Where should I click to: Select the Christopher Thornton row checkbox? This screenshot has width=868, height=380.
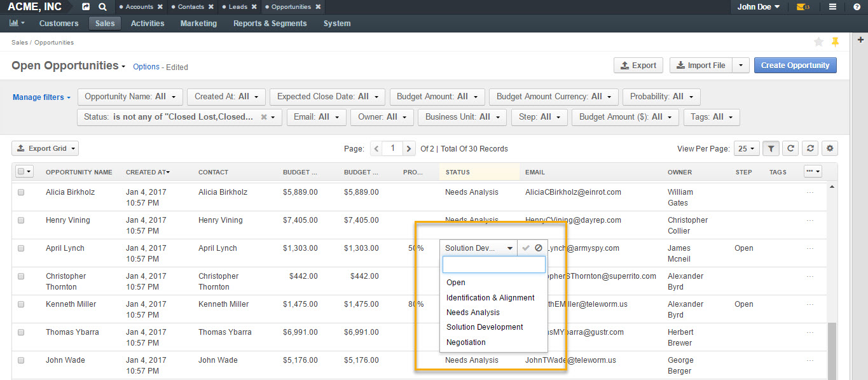(21, 276)
